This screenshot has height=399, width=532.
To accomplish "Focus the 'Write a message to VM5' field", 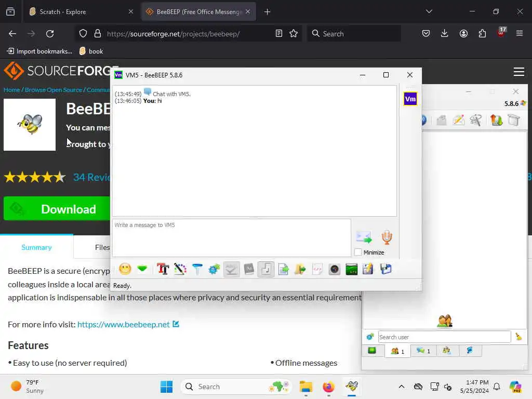I will (x=231, y=237).
